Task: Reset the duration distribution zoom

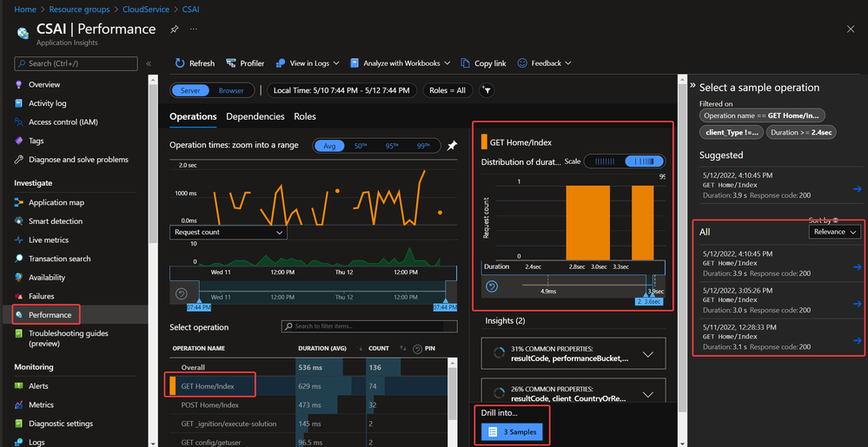Action: [491, 286]
